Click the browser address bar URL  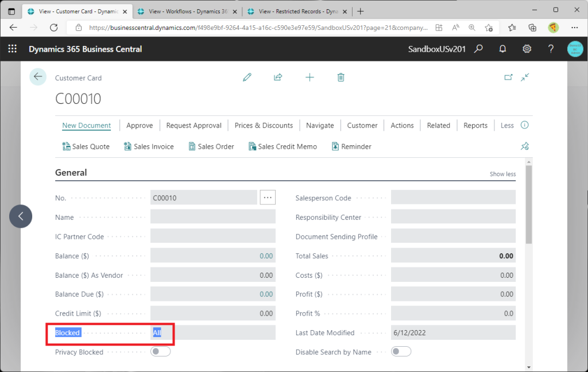[x=258, y=28]
